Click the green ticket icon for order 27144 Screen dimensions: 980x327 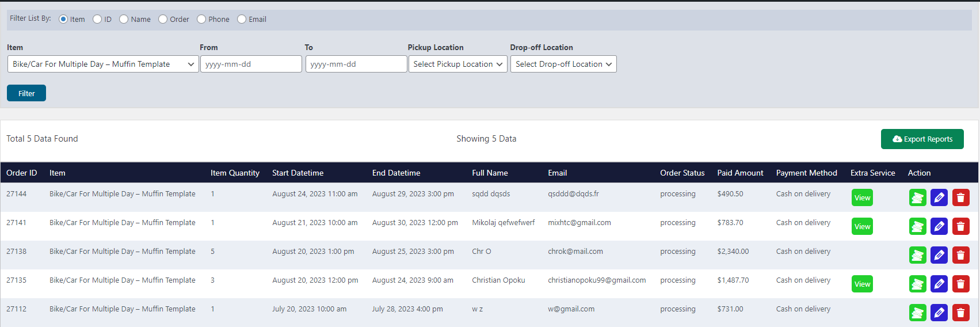(917, 197)
